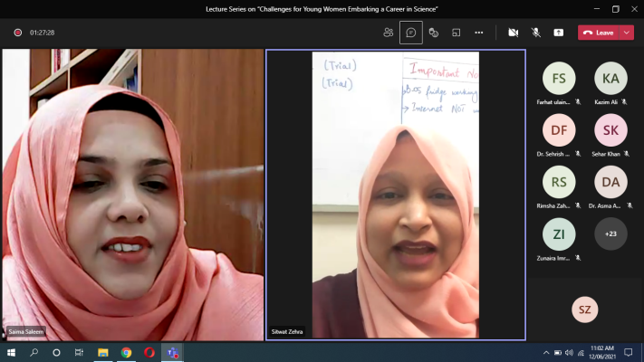This screenshot has height=362, width=644.
Task: Click the Leave button
Action: pos(599,33)
